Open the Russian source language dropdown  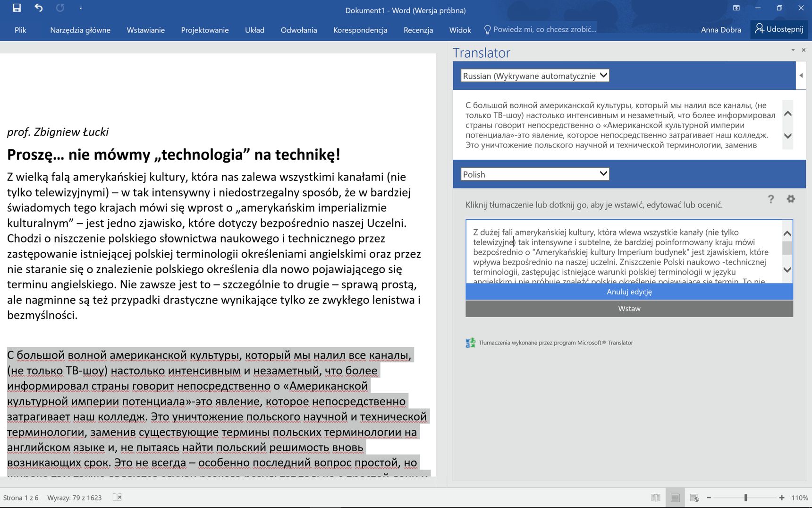click(535, 76)
